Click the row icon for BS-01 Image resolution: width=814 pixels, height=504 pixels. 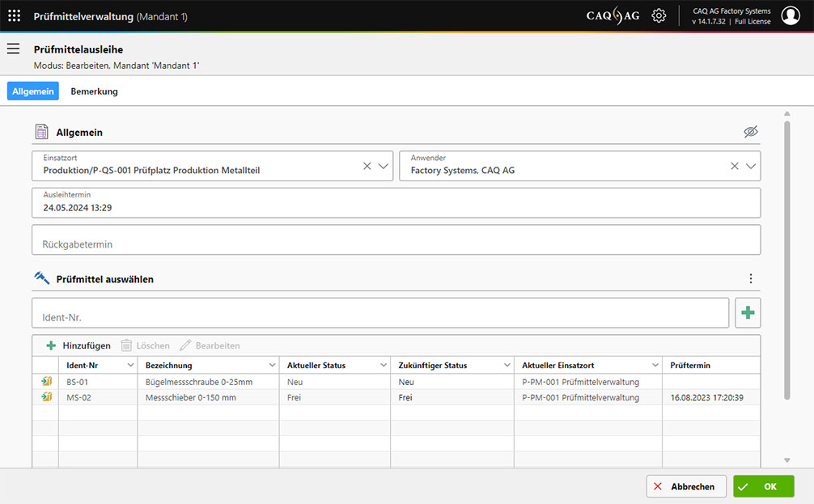pyautogui.click(x=47, y=382)
